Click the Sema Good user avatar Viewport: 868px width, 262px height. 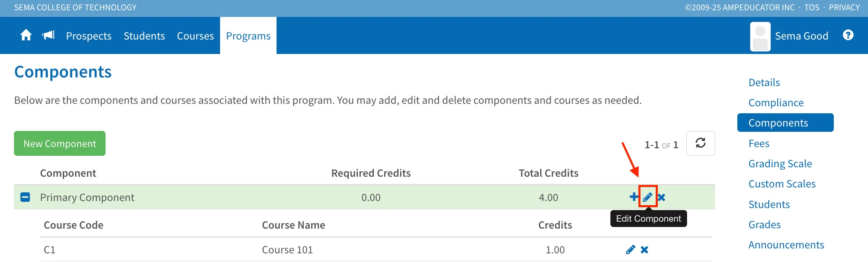tap(760, 36)
